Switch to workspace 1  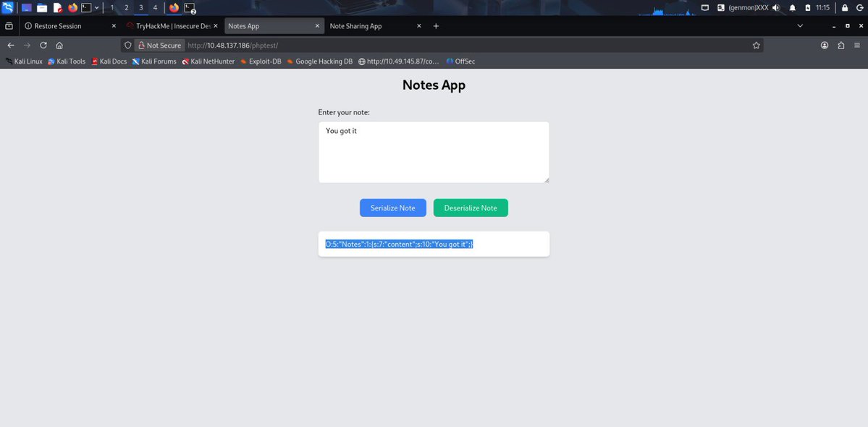pyautogui.click(x=112, y=8)
